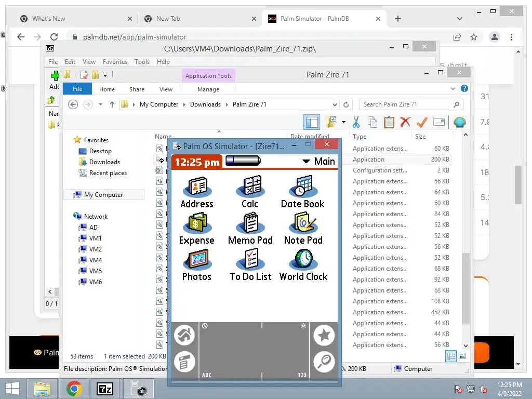532x399 pixels.
Task: Click Chrome icon in the taskbar
Action: pyautogui.click(x=74, y=389)
